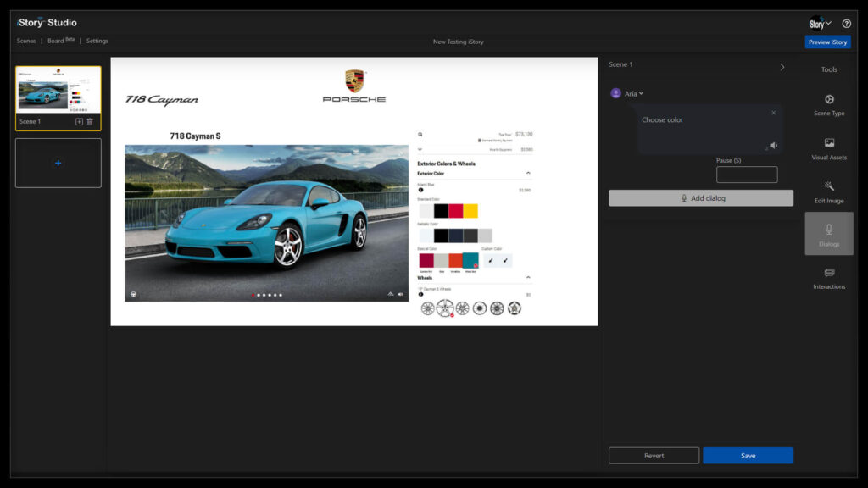Viewport: 868px width, 488px height.
Task: Click the globe icon on car image
Action: [133, 294]
